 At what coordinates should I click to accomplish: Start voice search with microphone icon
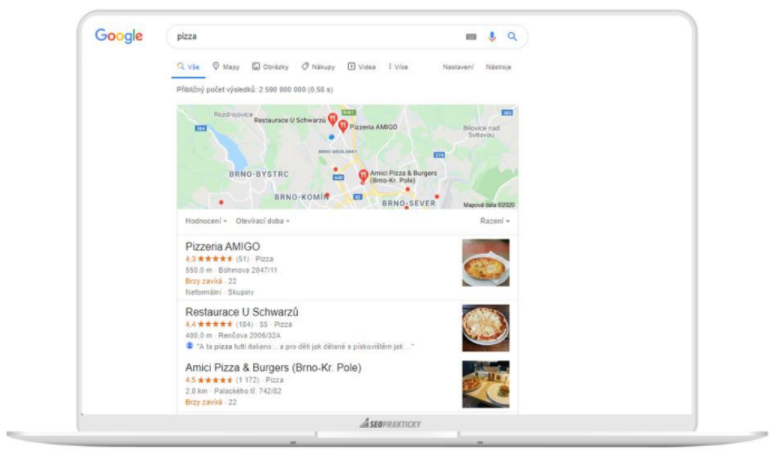[x=492, y=36]
